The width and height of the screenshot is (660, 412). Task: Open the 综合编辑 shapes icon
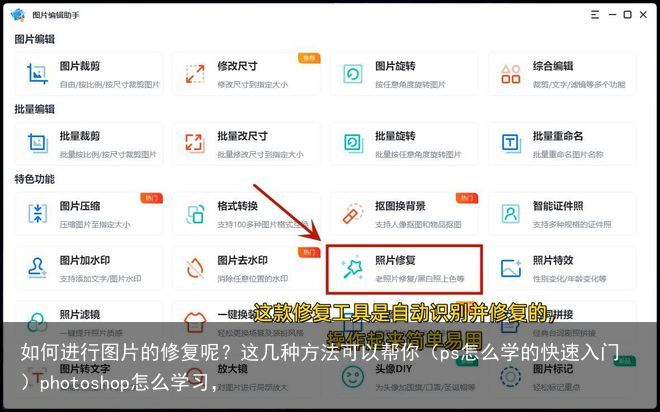pyautogui.click(x=511, y=74)
